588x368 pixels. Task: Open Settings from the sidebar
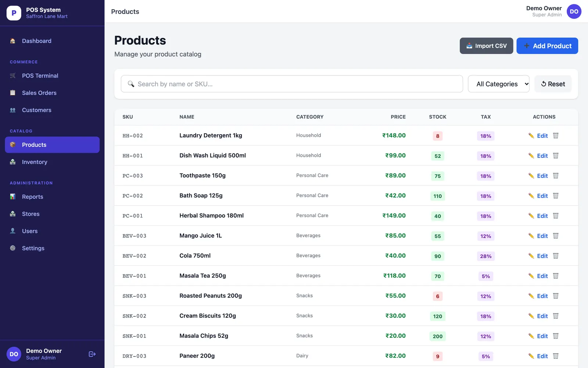click(x=52, y=248)
